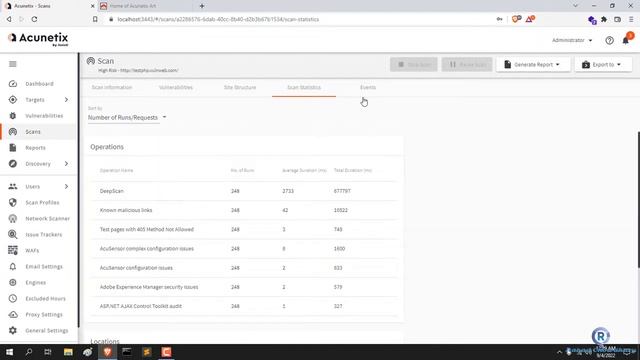
Task: Expand the Users submenu chevron
Action: (66, 187)
